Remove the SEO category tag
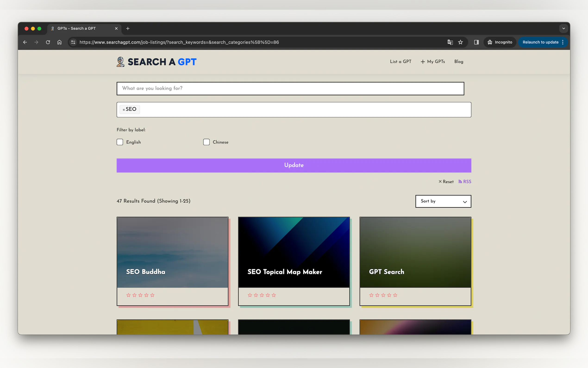The image size is (588, 368). pos(124,110)
